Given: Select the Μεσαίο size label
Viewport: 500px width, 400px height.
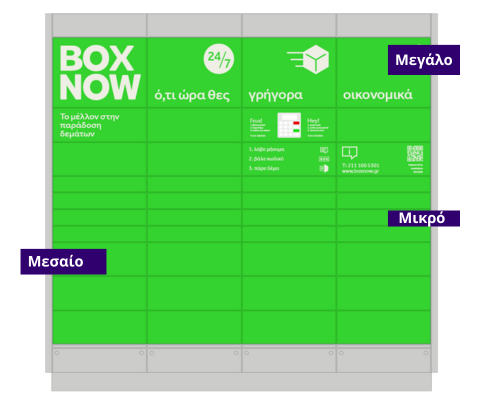Looking at the screenshot, I should coord(63,262).
